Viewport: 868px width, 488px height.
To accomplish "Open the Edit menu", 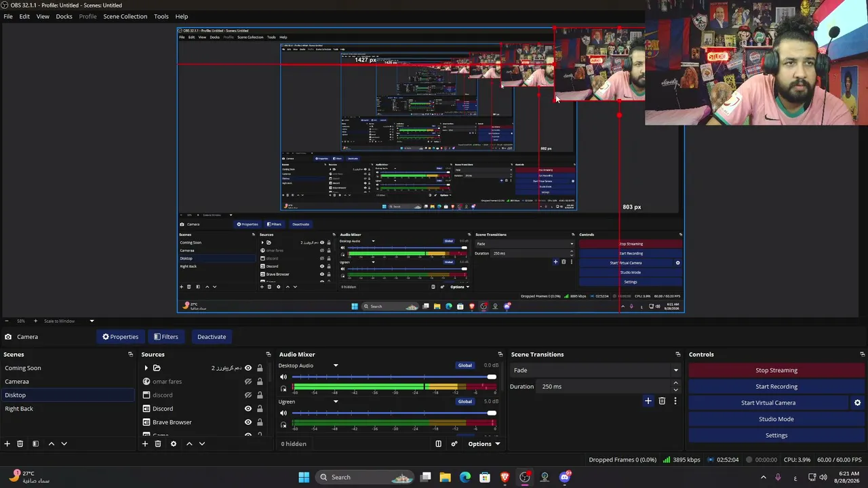I will tap(24, 16).
